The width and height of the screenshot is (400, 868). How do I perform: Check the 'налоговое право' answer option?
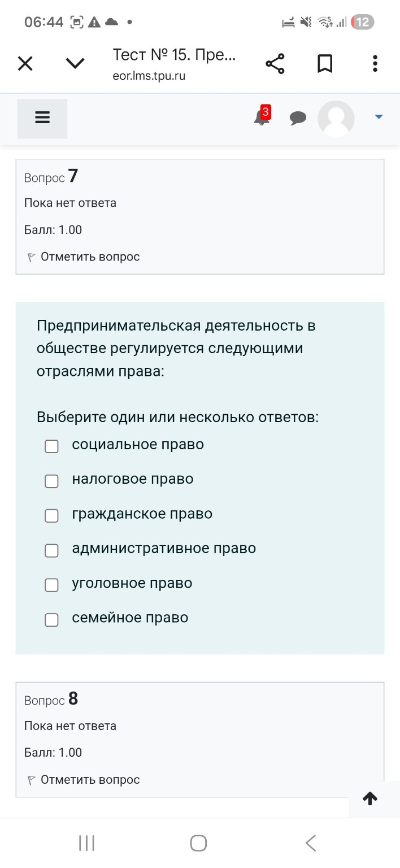coord(51,481)
